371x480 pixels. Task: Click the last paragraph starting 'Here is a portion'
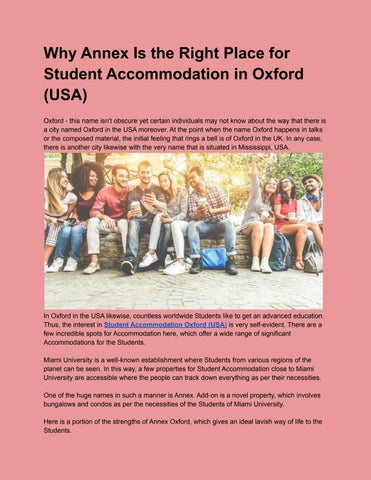(183, 426)
